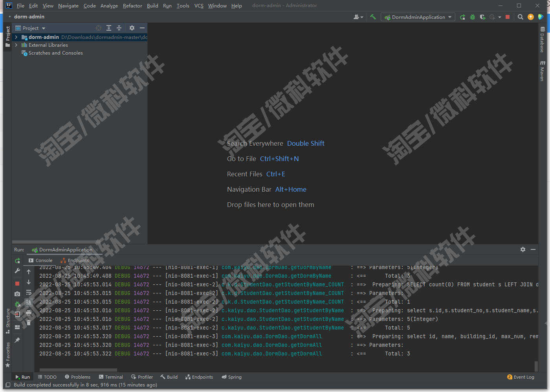Viewport: 550px width, 392px height.
Task: Stop the running application from top toolbar
Action: 508,17
